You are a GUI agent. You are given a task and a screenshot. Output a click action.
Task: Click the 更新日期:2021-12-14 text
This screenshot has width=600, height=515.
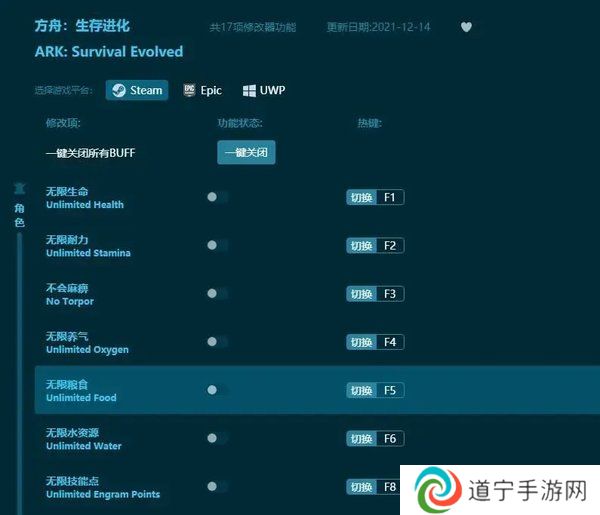coord(378,27)
